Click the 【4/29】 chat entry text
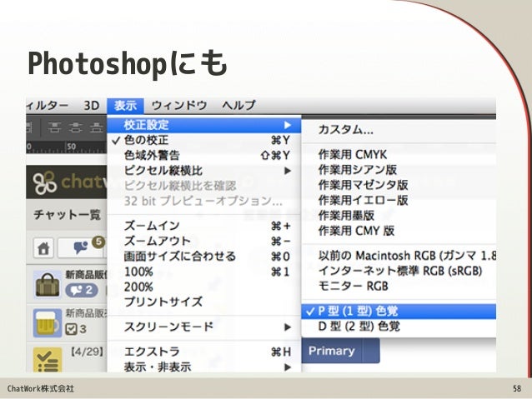 [87, 352]
